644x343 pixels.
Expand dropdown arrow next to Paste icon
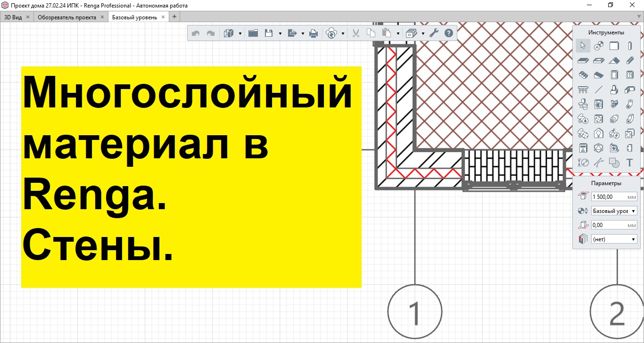point(398,33)
